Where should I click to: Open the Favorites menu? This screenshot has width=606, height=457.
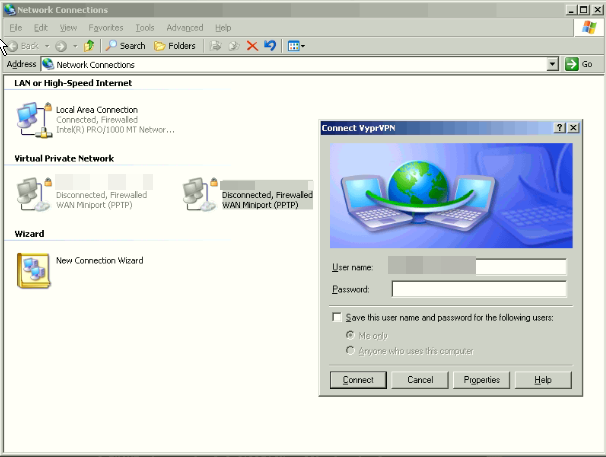point(106,28)
